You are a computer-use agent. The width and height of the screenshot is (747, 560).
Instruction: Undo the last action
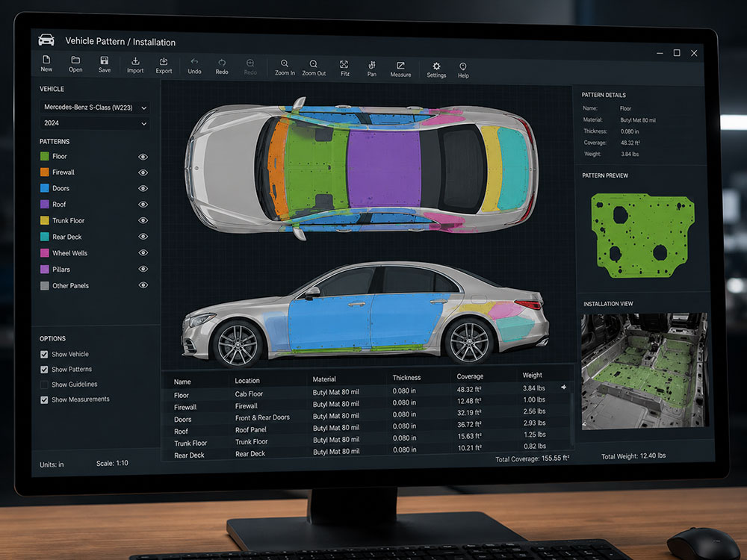pos(194,66)
